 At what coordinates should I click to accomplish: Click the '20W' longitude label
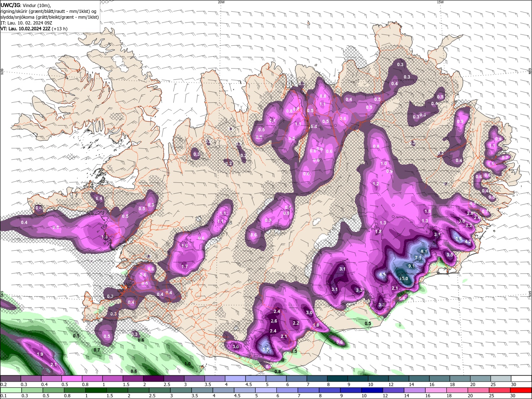pyautogui.click(x=221, y=2)
